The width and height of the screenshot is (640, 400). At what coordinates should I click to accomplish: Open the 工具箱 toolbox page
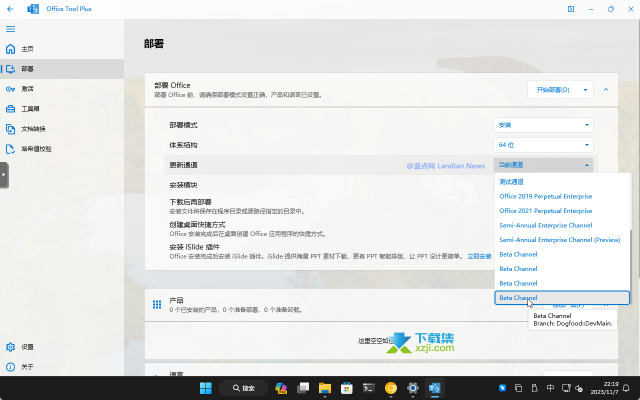[x=62, y=109]
